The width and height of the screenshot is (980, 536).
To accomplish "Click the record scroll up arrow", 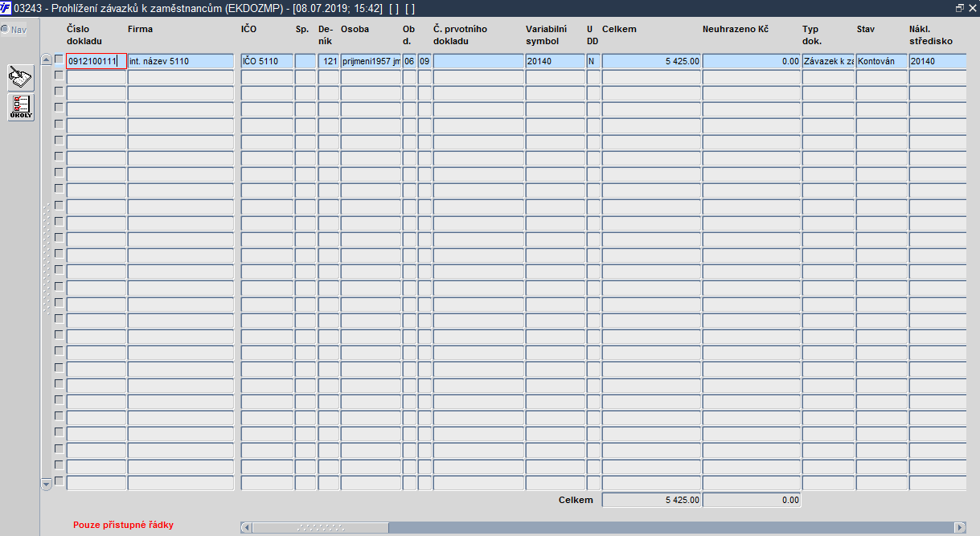I will 46,59.
